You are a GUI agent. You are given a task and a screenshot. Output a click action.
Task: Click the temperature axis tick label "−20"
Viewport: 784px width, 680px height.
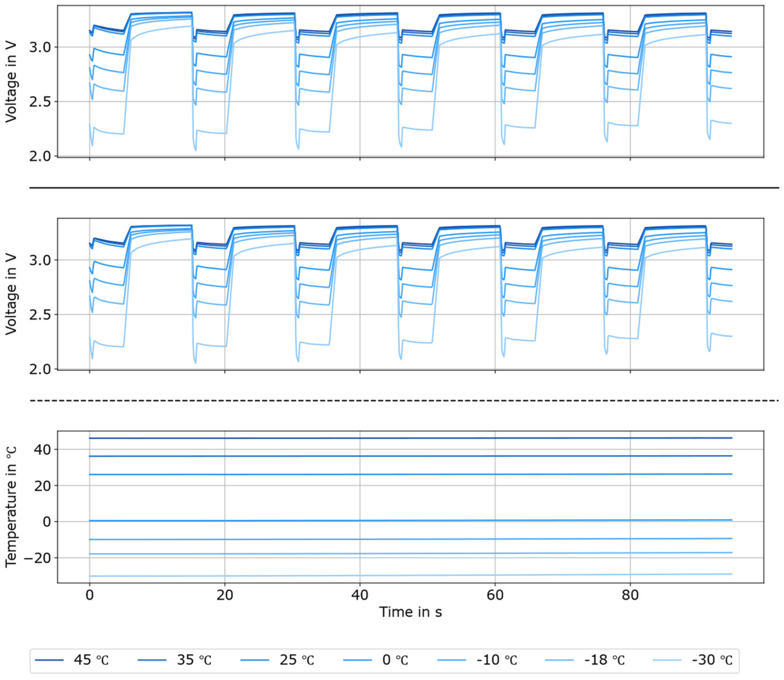(x=38, y=558)
